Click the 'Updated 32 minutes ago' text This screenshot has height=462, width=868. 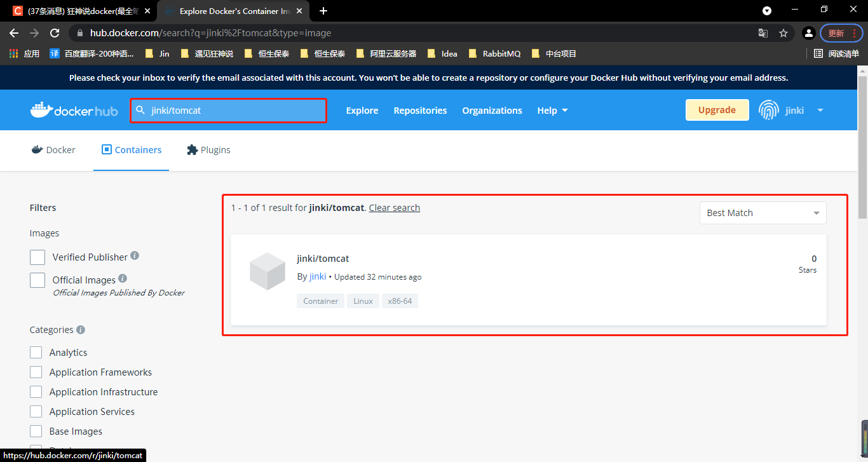click(377, 277)
